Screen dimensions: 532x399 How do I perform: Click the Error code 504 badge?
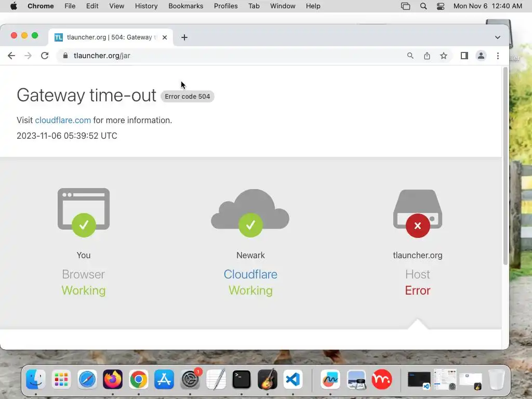pos(187,96)
